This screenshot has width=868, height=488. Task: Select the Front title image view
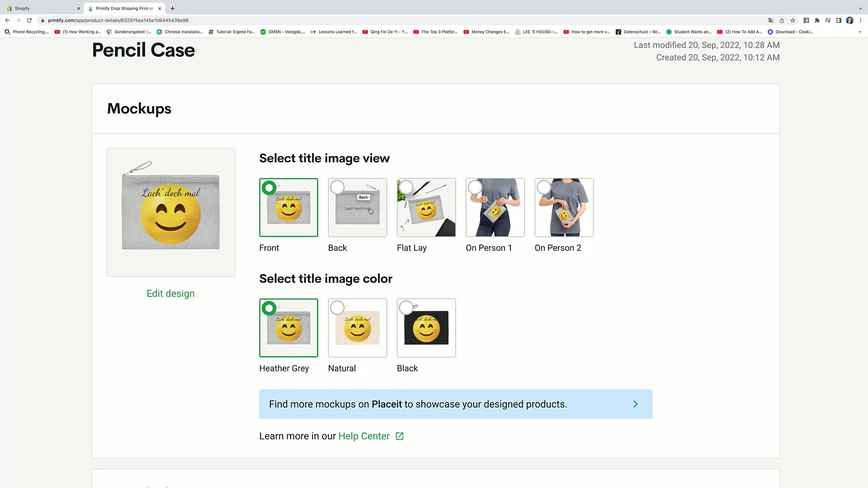pyautogui.click(x=288, y=207)
